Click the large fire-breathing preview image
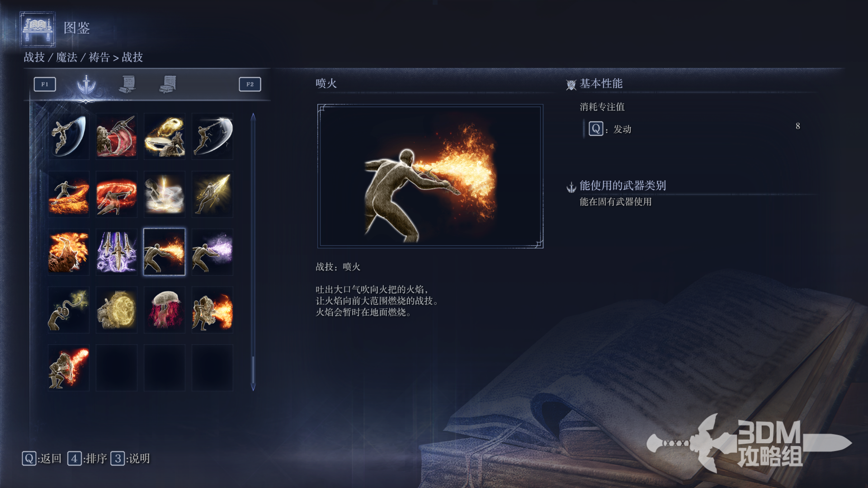The width and height of the screenshot is (868, 488). point(430,176)
